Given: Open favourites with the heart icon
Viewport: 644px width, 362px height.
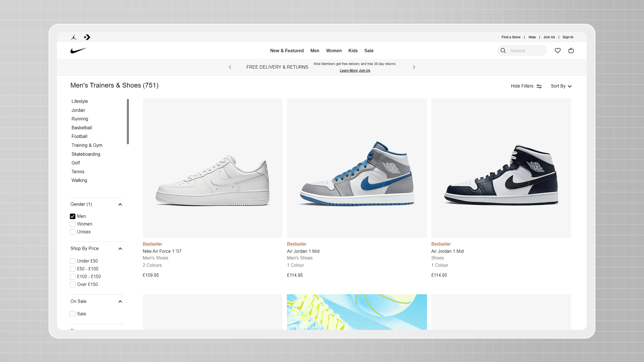Looking at the screenshot, I should tap(557, 51).
